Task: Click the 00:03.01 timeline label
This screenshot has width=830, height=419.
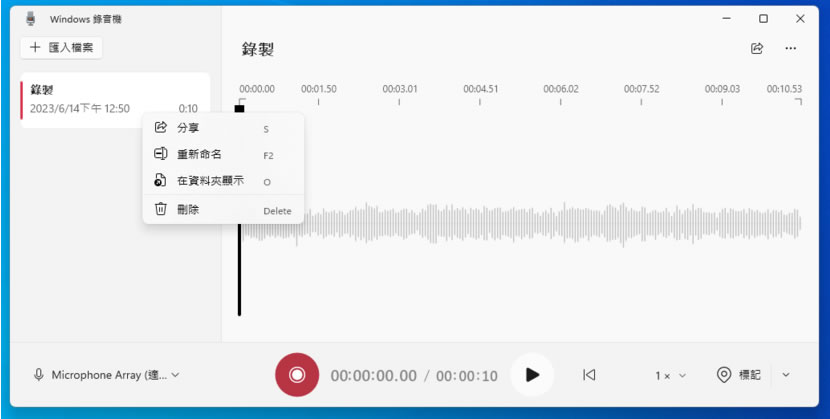Action: (x=400, y=89)
